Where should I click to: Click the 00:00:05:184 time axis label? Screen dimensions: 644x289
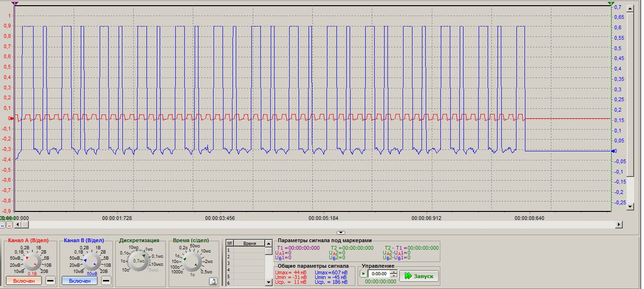pos(324,218)
